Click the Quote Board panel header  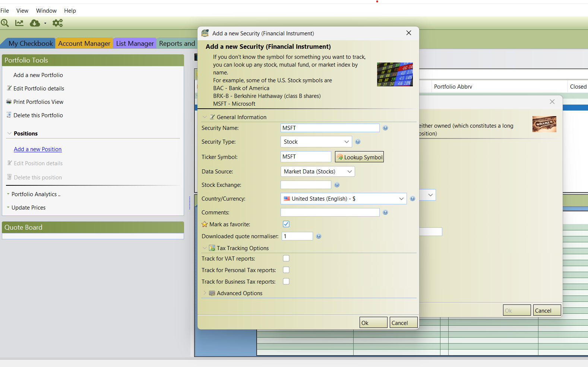93,227
